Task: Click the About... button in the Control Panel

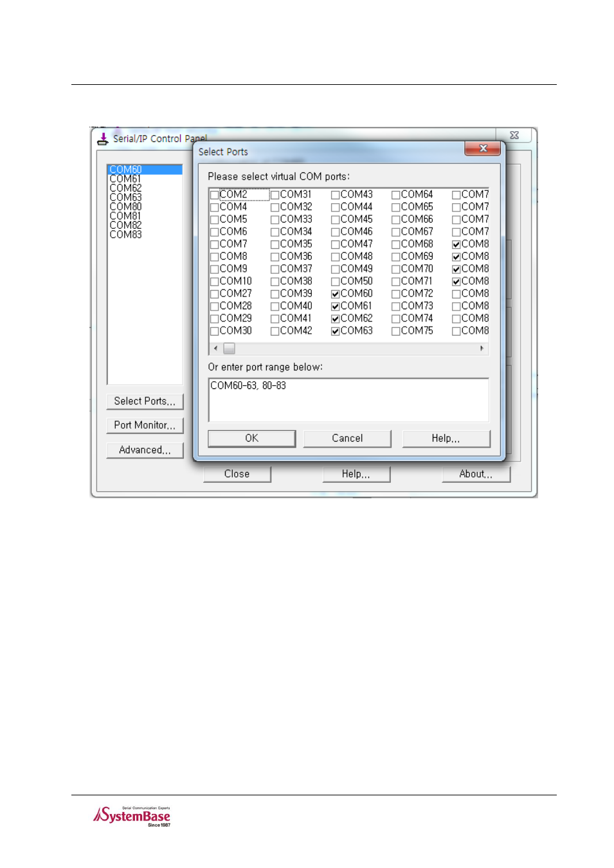Action: click(x=476, y=475)
